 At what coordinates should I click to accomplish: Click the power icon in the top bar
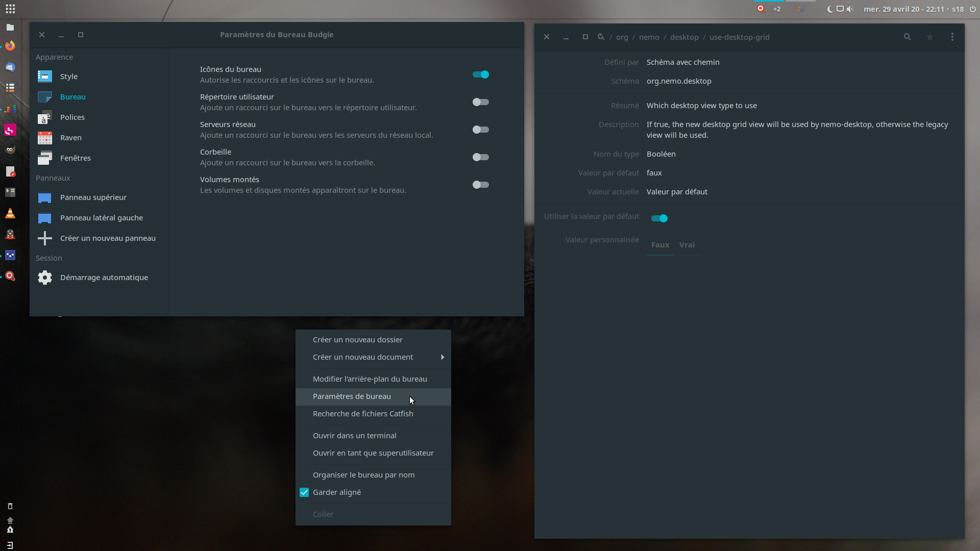tap(972, 9)
